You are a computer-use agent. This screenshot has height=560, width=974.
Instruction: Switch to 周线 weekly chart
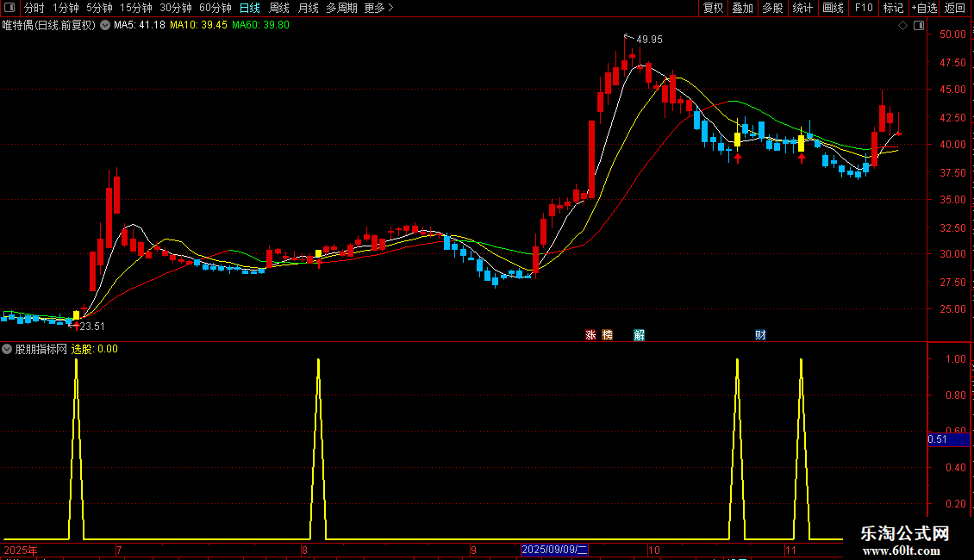pos(279,8)
